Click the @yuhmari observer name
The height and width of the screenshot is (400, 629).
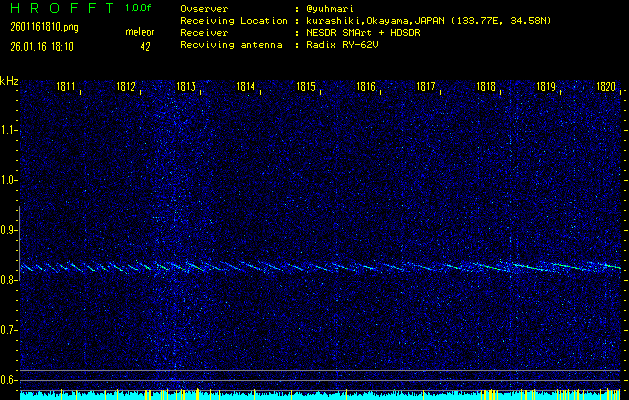point(333,8)
